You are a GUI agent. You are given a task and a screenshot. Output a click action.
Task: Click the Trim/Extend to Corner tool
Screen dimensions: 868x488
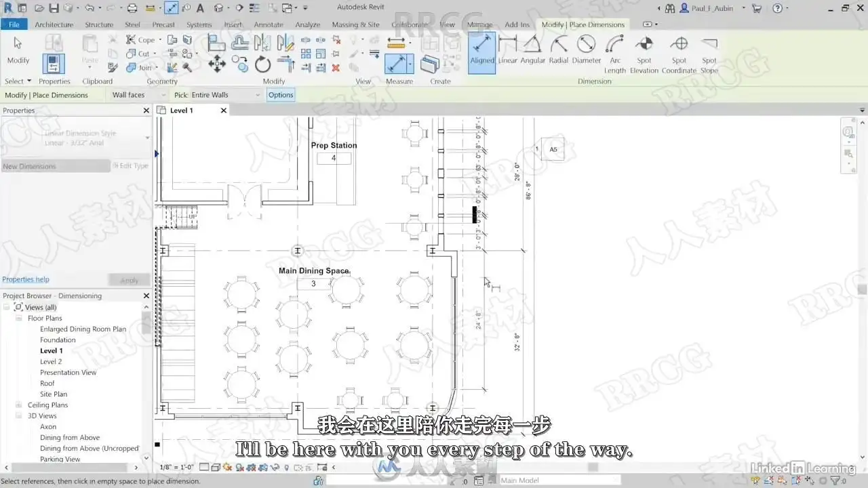(x=286, y=64)
